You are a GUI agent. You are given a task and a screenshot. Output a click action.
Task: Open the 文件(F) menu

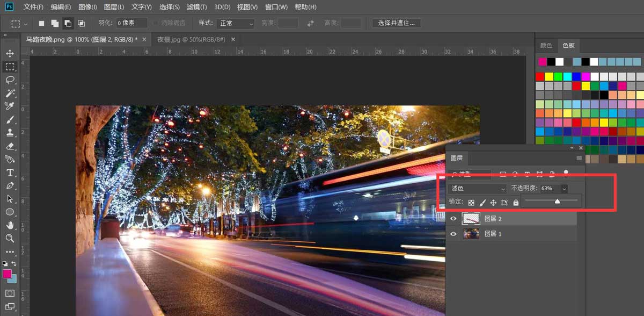(x=33, y=7)
